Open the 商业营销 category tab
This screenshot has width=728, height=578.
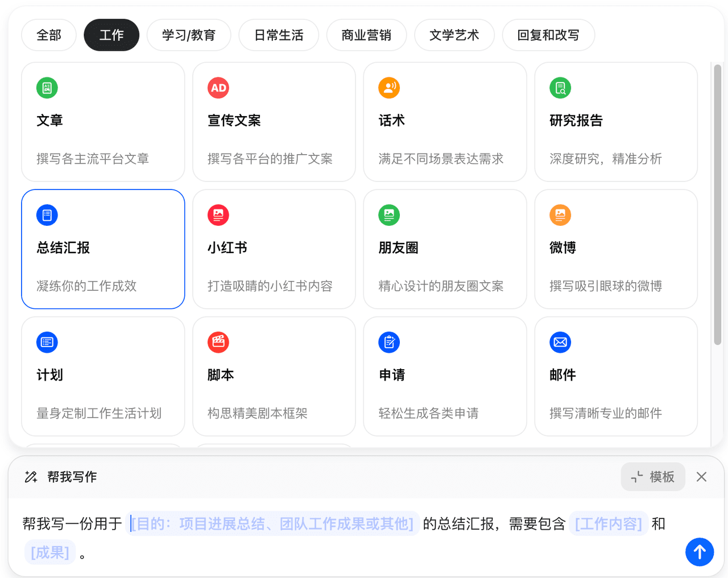click(366, 35)
